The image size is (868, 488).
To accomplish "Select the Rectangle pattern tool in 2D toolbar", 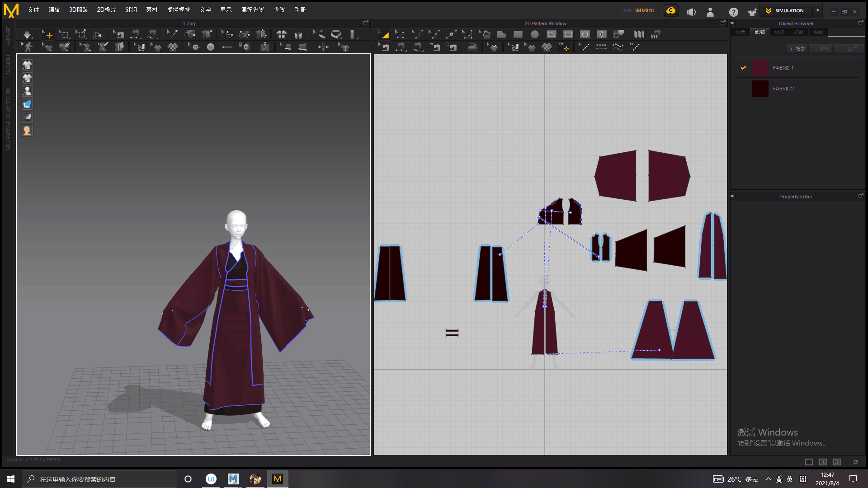I will coord(518,34).
